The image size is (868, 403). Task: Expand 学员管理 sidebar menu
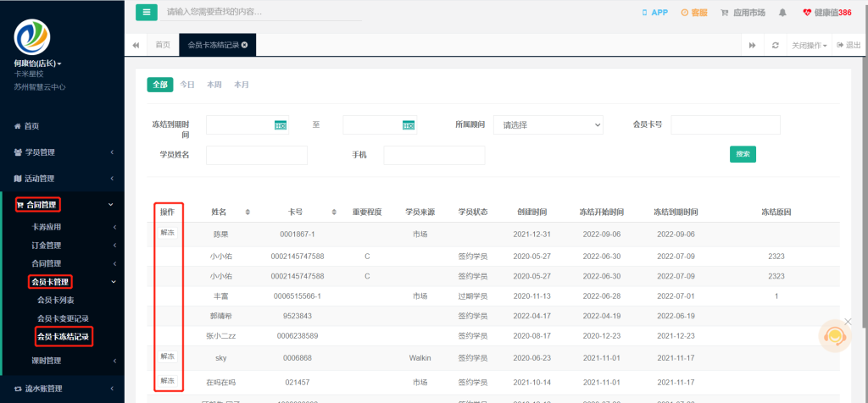(x=62, y=152)
